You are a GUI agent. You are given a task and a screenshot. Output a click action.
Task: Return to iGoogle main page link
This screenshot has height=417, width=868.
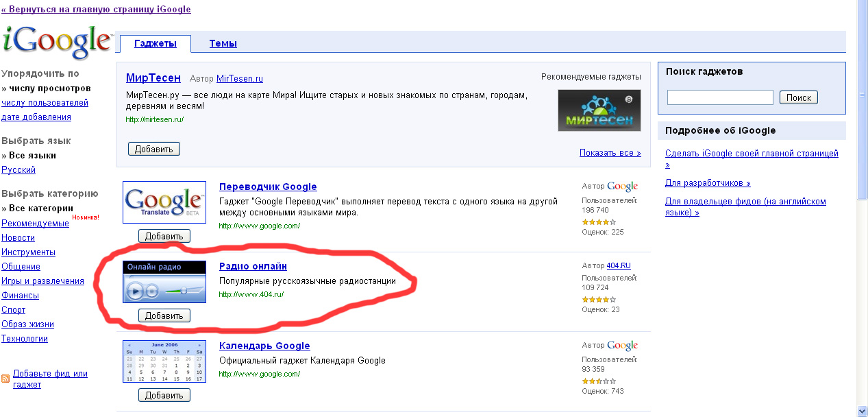[x=96, y=9]
